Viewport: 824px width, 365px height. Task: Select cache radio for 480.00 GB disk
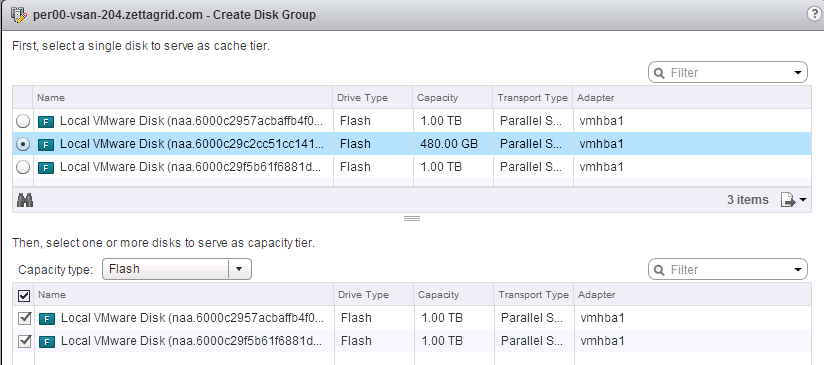point(23,144)
